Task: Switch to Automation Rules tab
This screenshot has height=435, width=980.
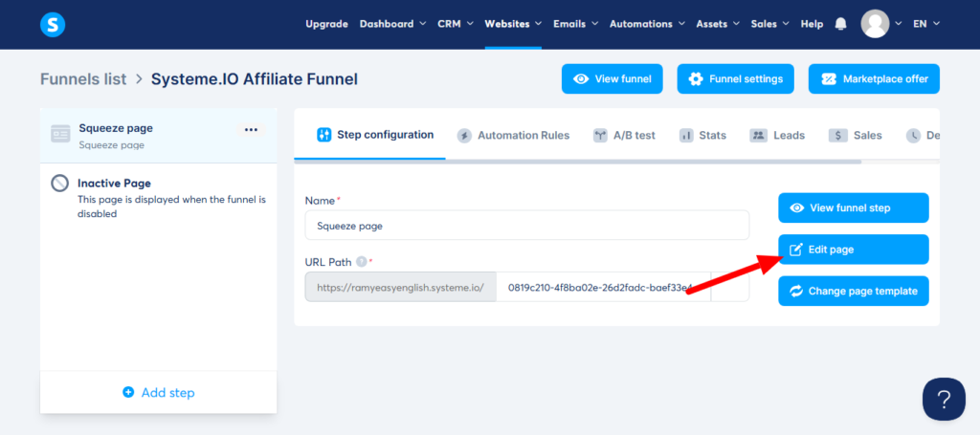Action: 513,135
